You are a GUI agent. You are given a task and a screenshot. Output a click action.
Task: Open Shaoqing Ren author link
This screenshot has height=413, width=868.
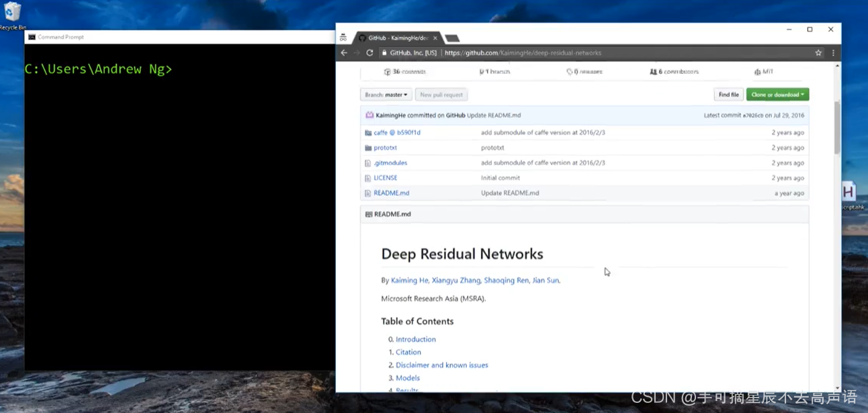(x=507, y=280)
